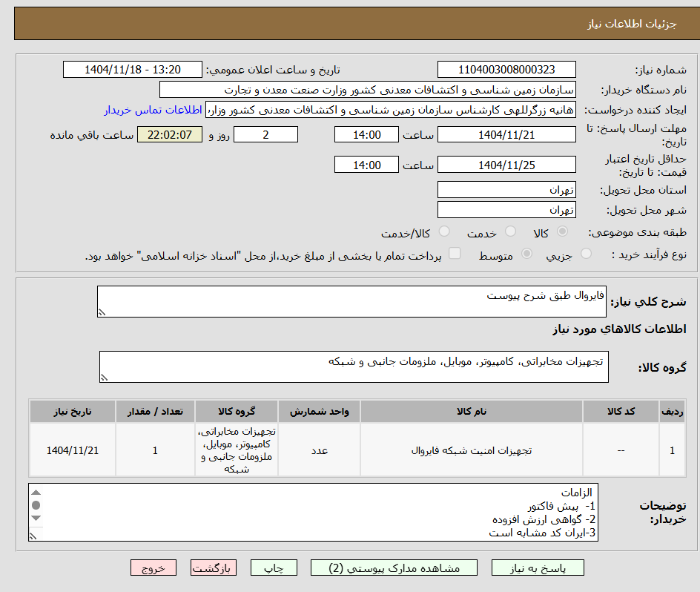Select the خدمت radio button
Image resolution: width=700 pixels, height=592 pixels.
(510, 231)
